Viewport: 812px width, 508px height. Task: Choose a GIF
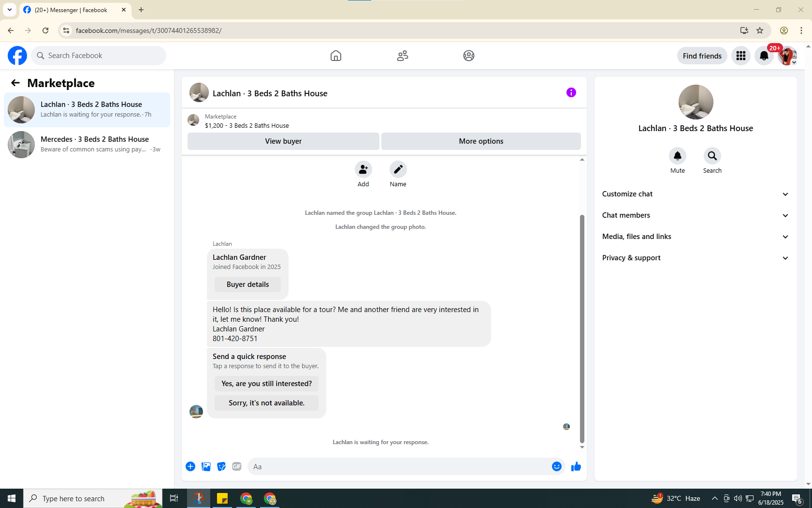[x=237, y=466]
